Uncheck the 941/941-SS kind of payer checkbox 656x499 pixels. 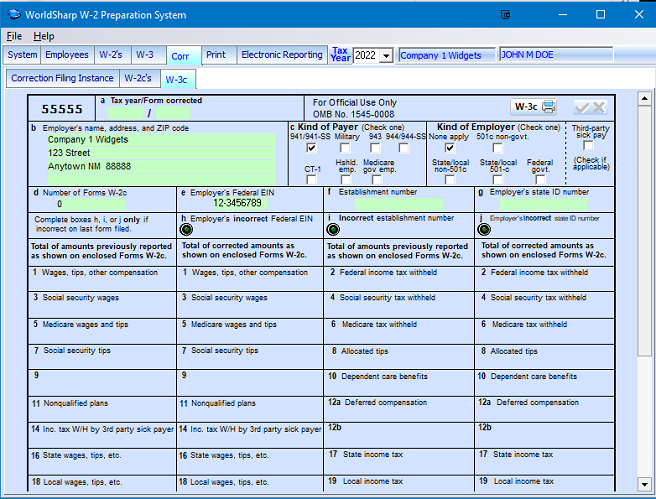point(312,148)
